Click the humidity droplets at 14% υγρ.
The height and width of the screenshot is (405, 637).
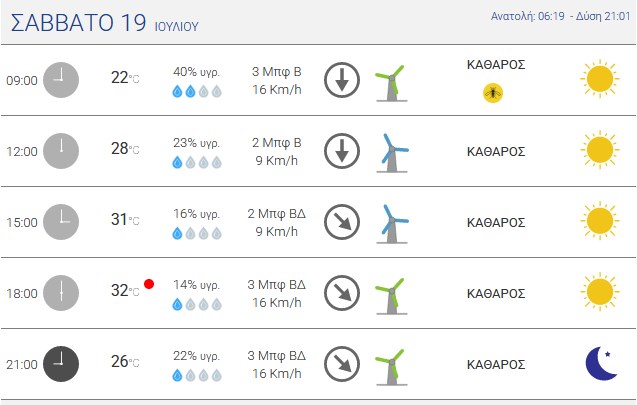coord(197,304)
